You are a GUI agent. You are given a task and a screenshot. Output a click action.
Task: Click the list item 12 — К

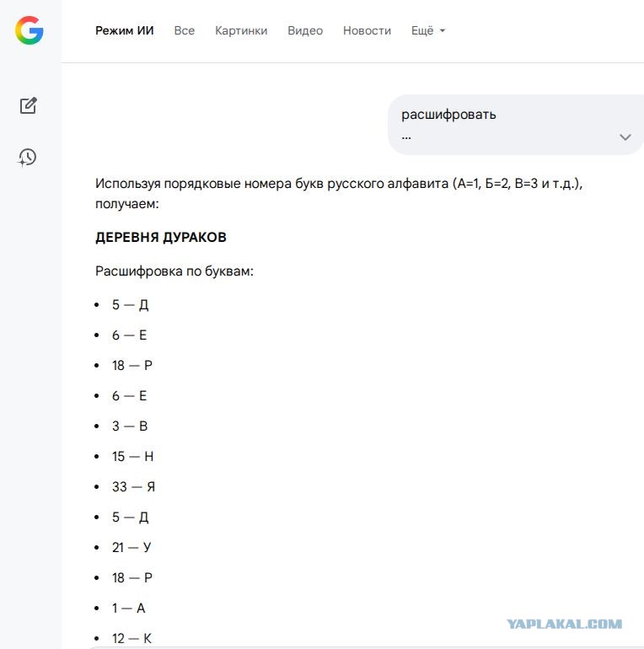point(131,638)
